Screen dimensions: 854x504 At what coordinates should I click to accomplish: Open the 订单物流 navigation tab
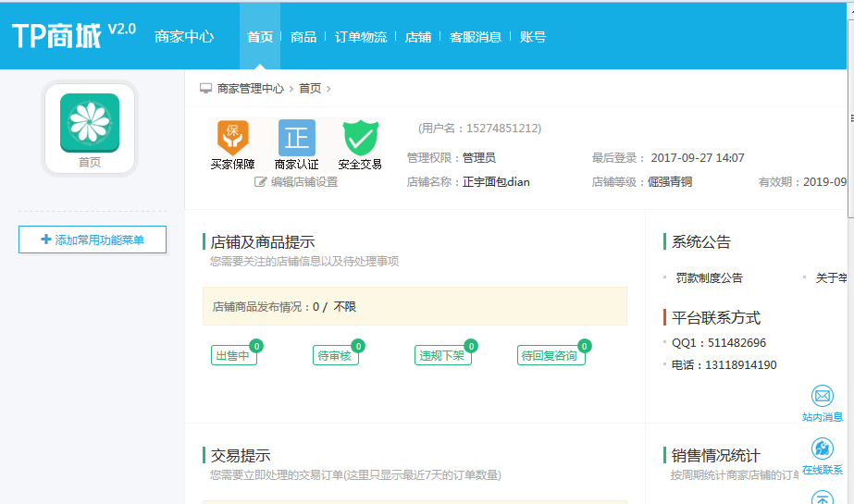(361, 37)
